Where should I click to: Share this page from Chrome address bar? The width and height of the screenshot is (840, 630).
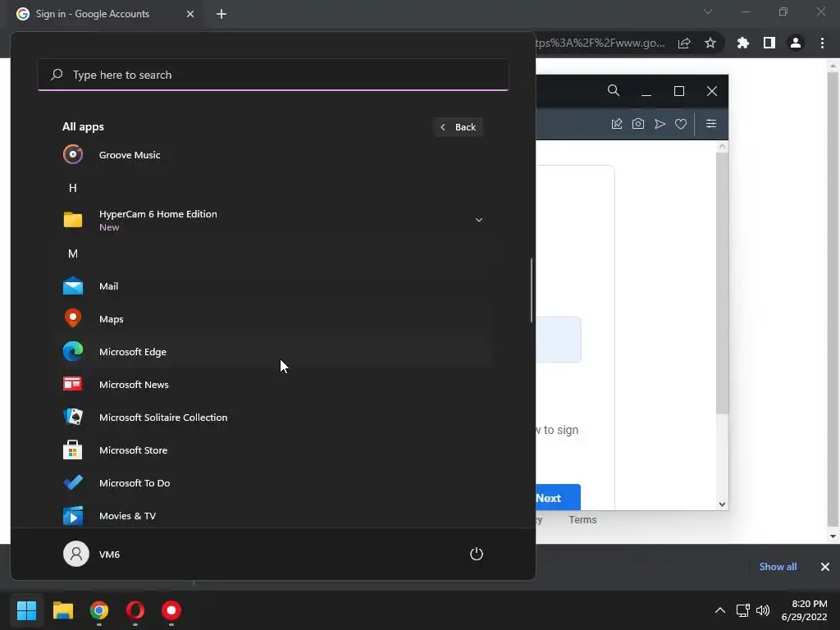pyautogui.click(x=684, y=43)
